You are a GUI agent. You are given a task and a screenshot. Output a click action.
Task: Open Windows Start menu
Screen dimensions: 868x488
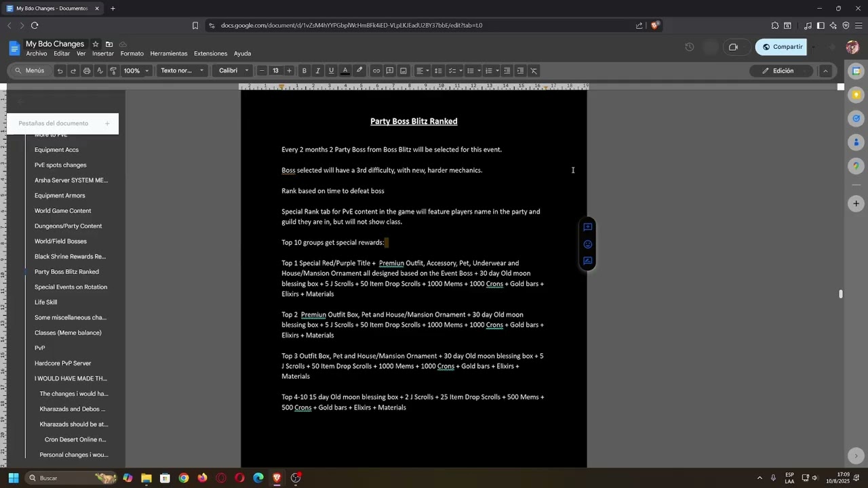click(13, 478)
